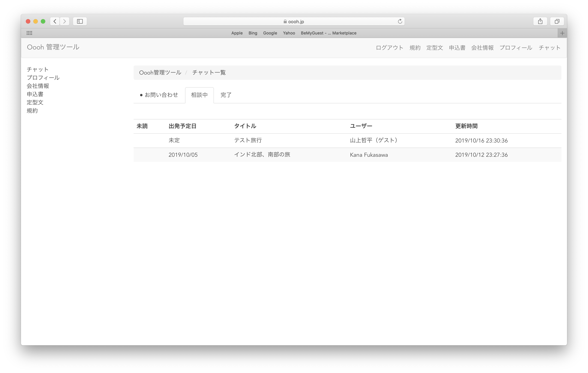Image resolution: width=588 pixels, height=373 pixels.
Task: Open the テスト旅行 chat row
Action: (x=348, y=140)
